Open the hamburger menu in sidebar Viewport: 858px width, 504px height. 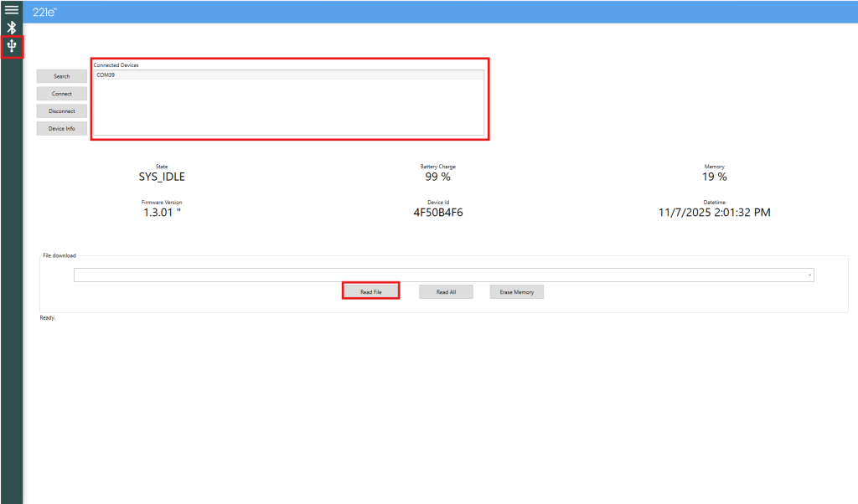click(12, 9)
